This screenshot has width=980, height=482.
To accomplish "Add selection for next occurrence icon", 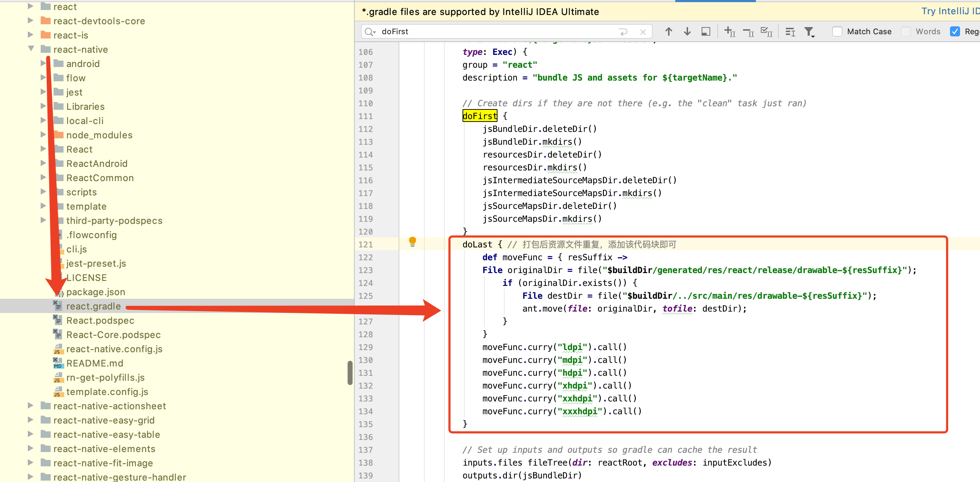I will [x=729, y=31].
